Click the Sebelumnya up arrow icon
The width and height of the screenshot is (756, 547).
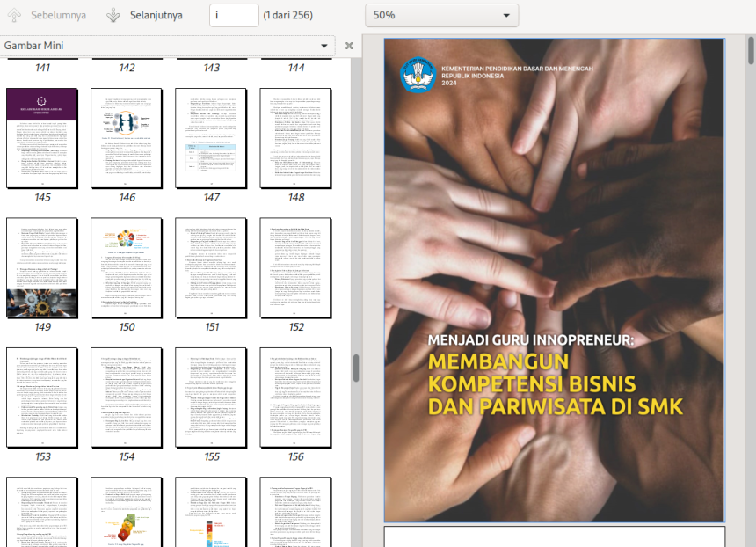click(x=15, y=15)
